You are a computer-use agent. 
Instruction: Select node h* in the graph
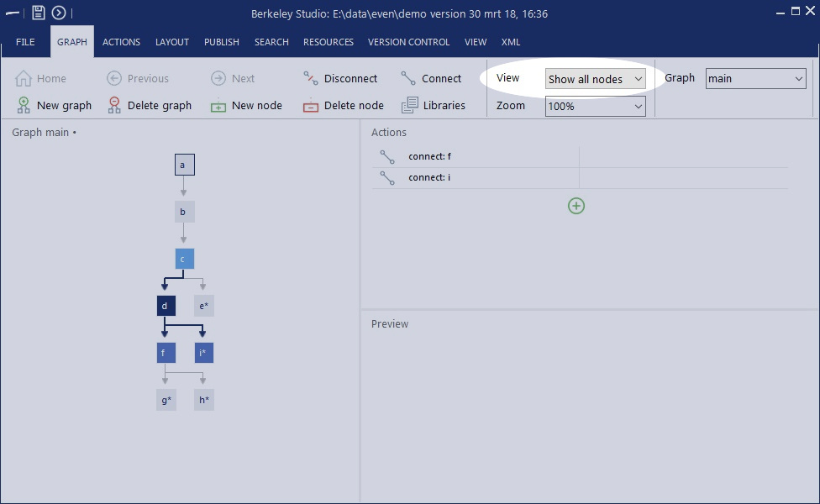(204, 400)
